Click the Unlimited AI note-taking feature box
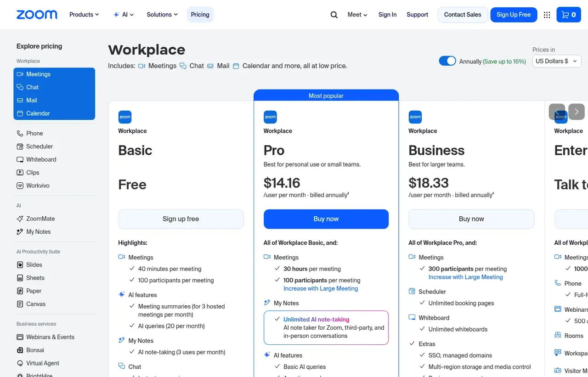This screenshot has width=588, height=377. coord(326,327)
